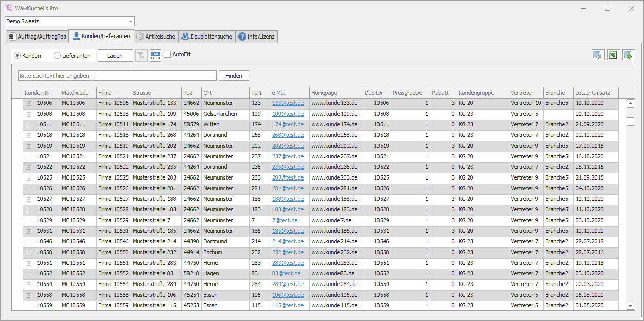Open the table settings gear icon
Viewport: 644px width, 321px height.
point(598,55)
